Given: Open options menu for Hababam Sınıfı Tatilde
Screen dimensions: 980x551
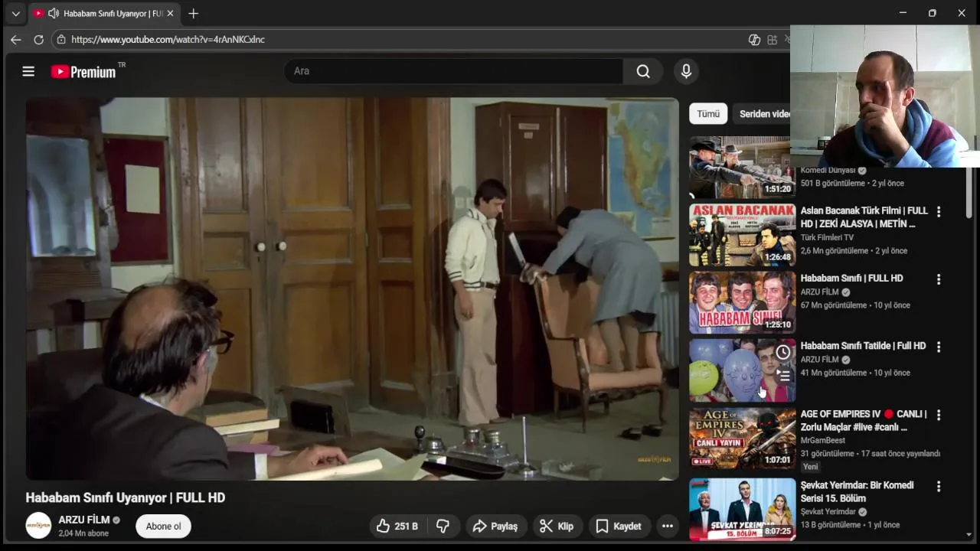Looking at the screenshot, I should 938,347.
